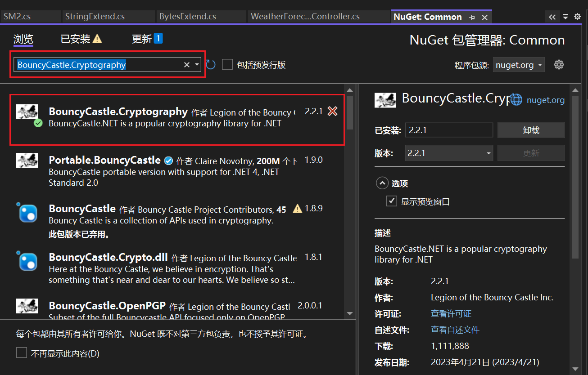Click version 1.9.0 of Portable.BouncyCastle
588x375 pixels.
pos(314,160)
